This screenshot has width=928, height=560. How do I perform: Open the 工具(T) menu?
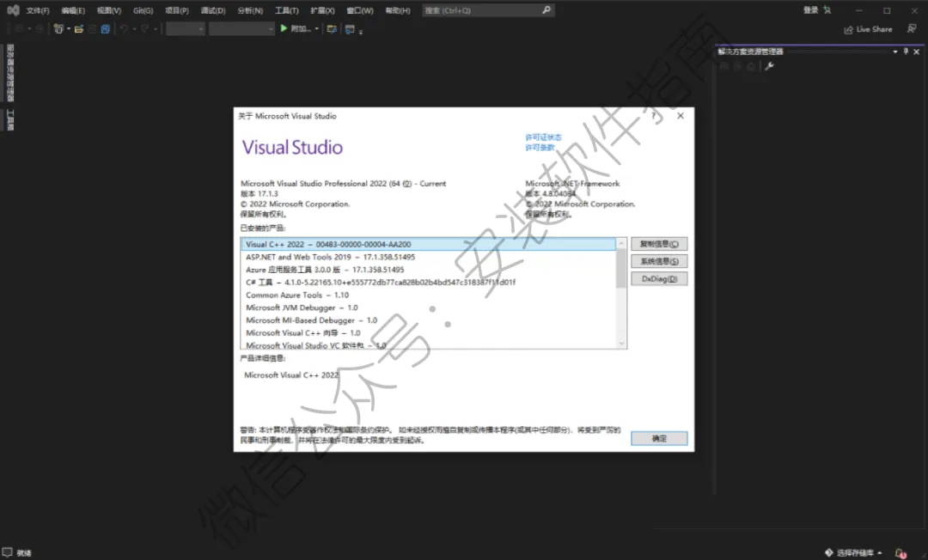tap(286, 10)
